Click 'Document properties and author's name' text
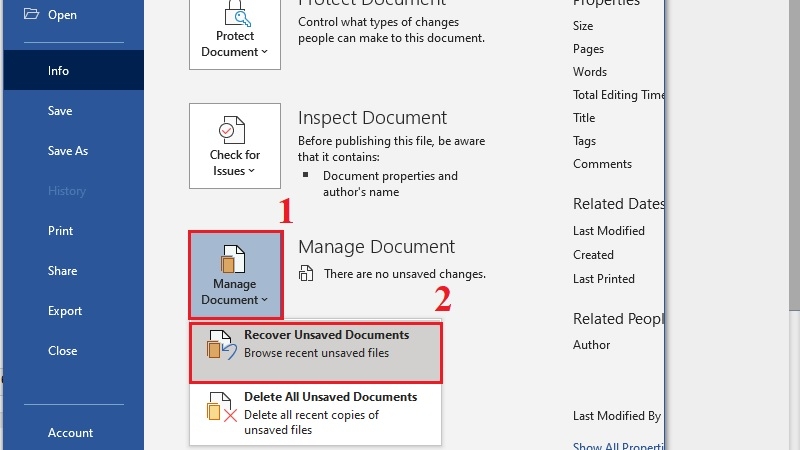Image resolution: width=800 pixels, height=450 pixels. (390, 184)
